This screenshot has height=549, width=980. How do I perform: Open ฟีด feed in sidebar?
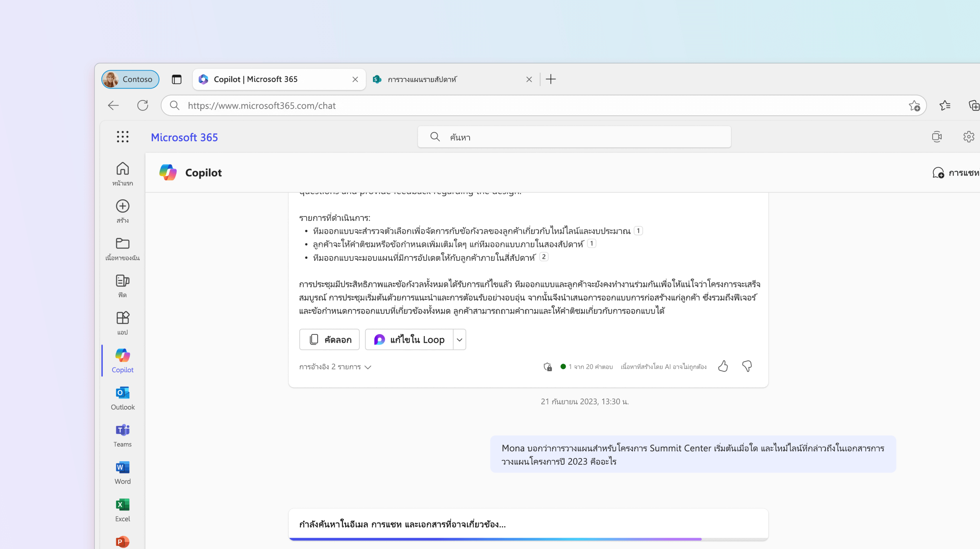click(x=122, y=286)
